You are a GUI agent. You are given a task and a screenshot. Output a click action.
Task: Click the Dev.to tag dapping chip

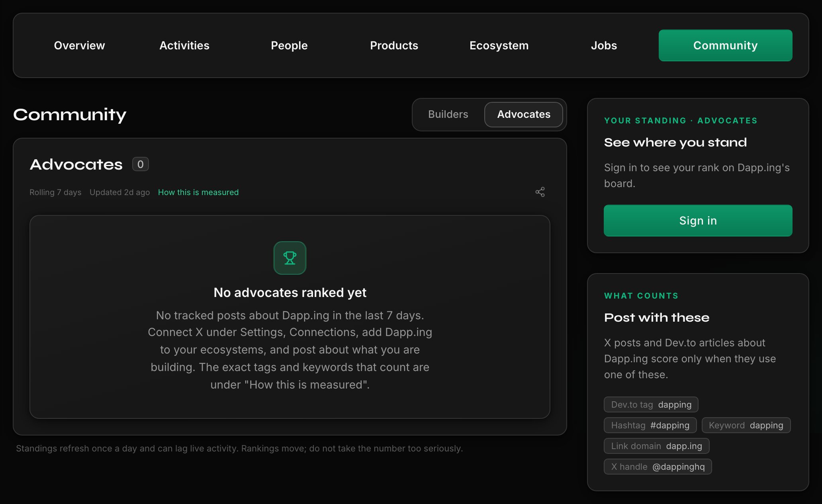click(651, 404)
